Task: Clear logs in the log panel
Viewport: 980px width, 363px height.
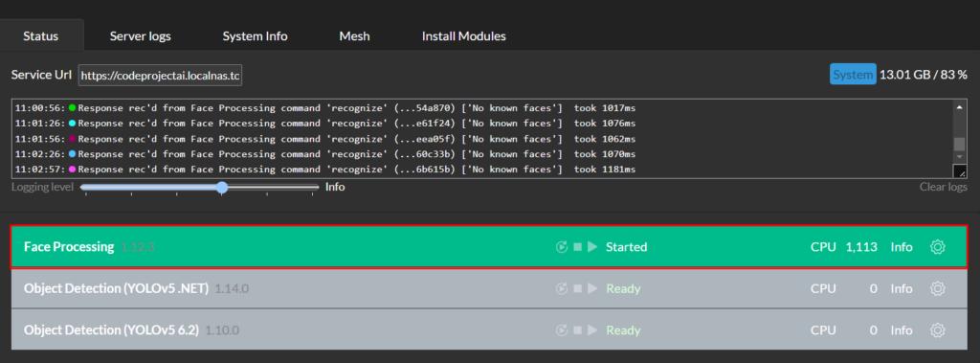Action: [x=943, y=187]
